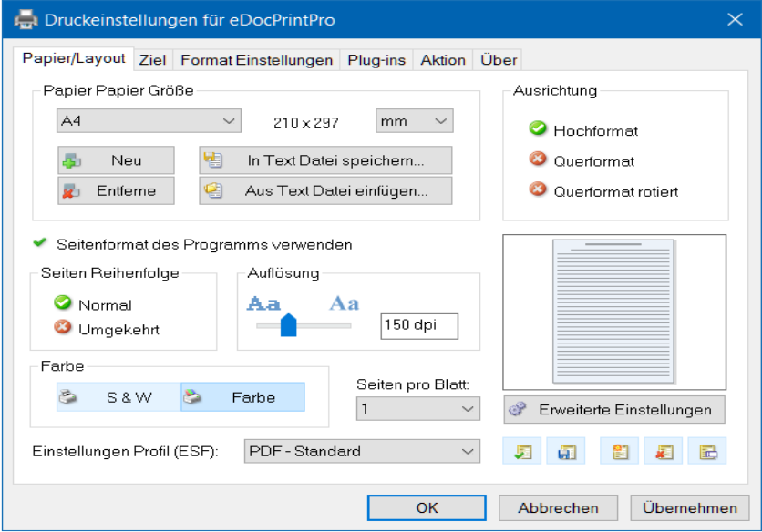Click the Neu button

click(116, 160)
